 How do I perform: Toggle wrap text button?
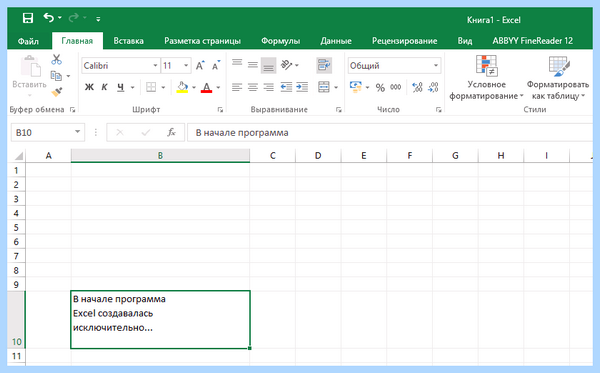pyautogui.click(x=324, y=65)
